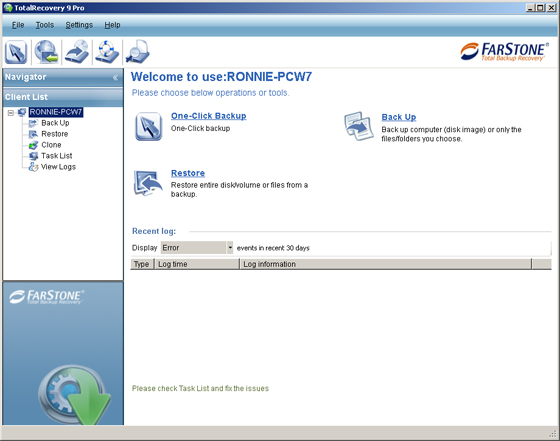The height and width of the screenshot is (441, 560).
Task: Click the Clone icon in client tree
Action: pos(33,145)
